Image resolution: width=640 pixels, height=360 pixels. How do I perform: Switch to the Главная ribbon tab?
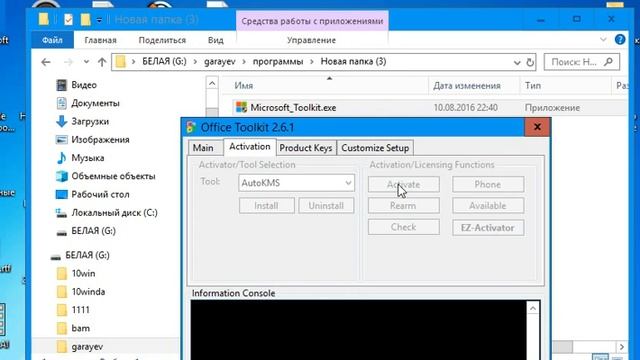[100, 40]
